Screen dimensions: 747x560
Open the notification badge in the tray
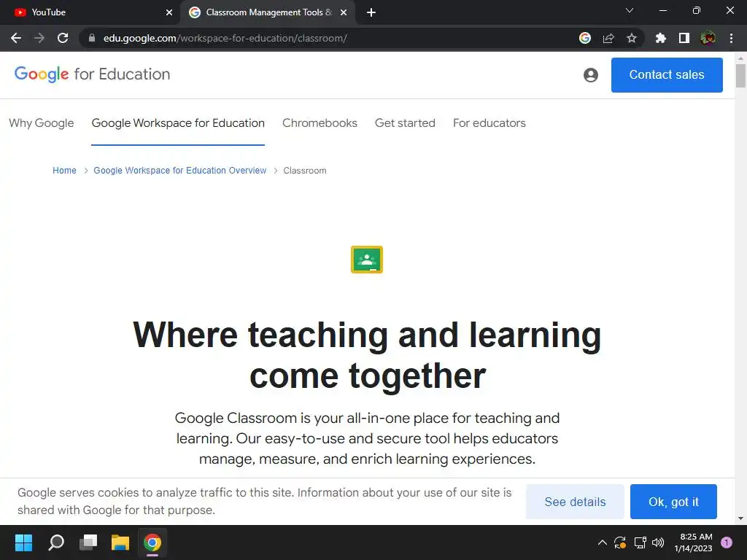click(727, 542)
